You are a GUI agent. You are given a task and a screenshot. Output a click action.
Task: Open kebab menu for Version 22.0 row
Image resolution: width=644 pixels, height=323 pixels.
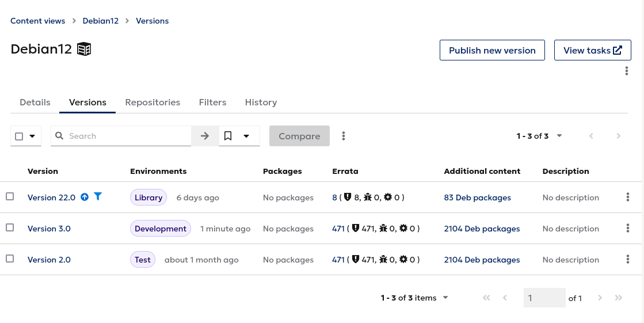tap(627, 197)
